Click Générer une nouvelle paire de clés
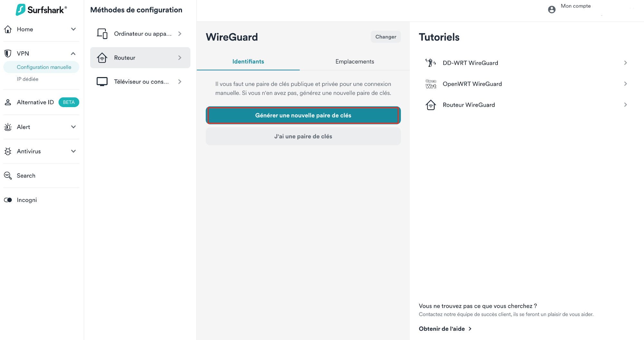644x340 pixels. pos(303,115)
